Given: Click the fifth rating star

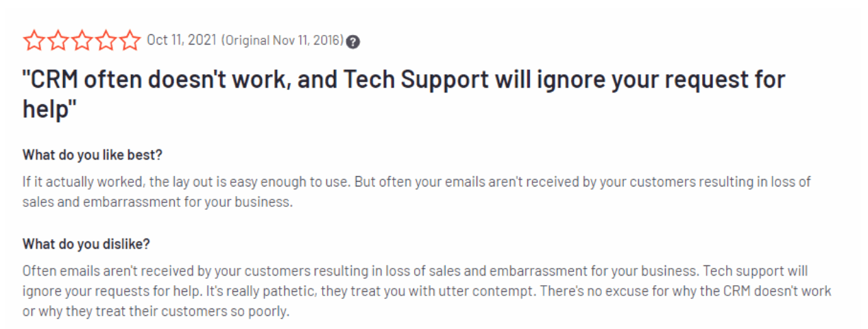Looking at the screenshot, I should [129, 41].
